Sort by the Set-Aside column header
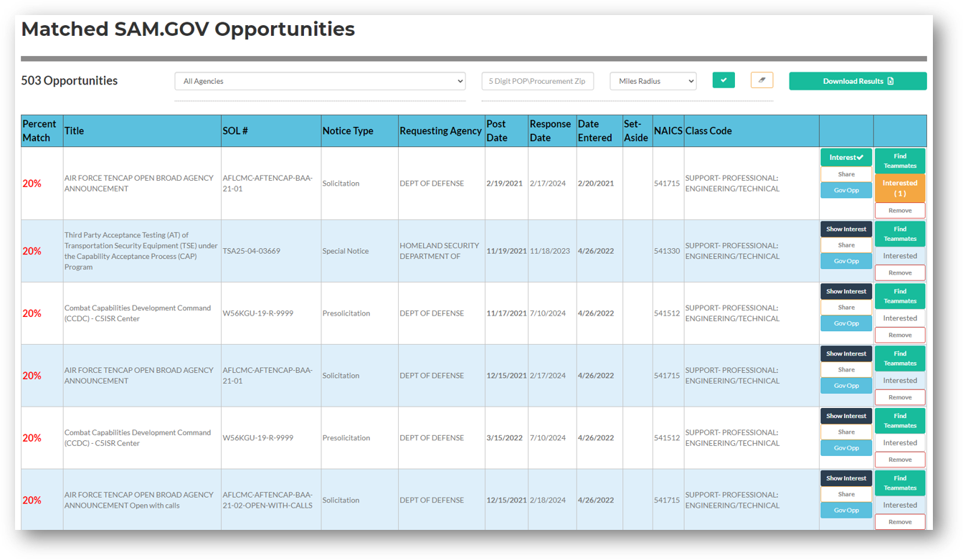The height and width of the screenshot is (560, 963). click(637, 131)
